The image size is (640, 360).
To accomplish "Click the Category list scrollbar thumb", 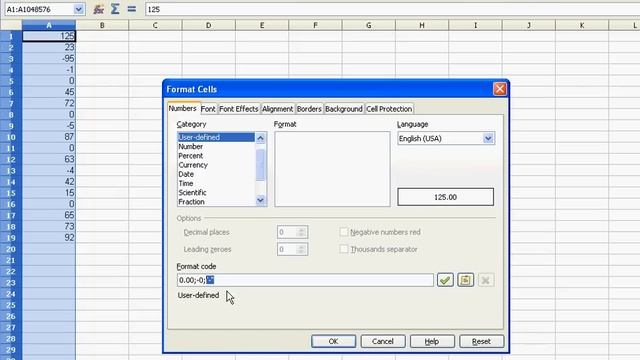I will click(260, 164).
